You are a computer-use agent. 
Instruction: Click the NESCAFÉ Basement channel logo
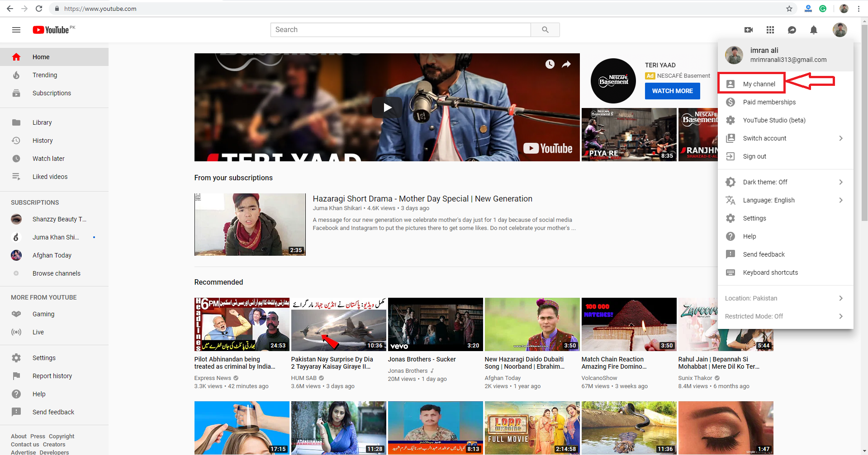tap(613, 81)
